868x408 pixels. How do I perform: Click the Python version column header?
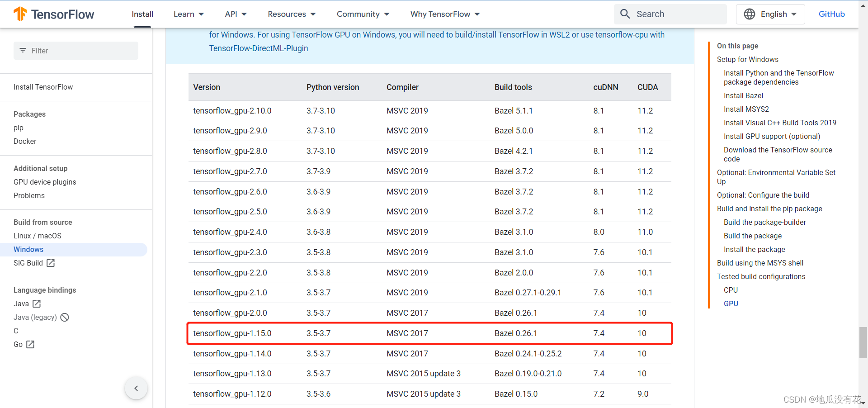[x=333, y=87]
